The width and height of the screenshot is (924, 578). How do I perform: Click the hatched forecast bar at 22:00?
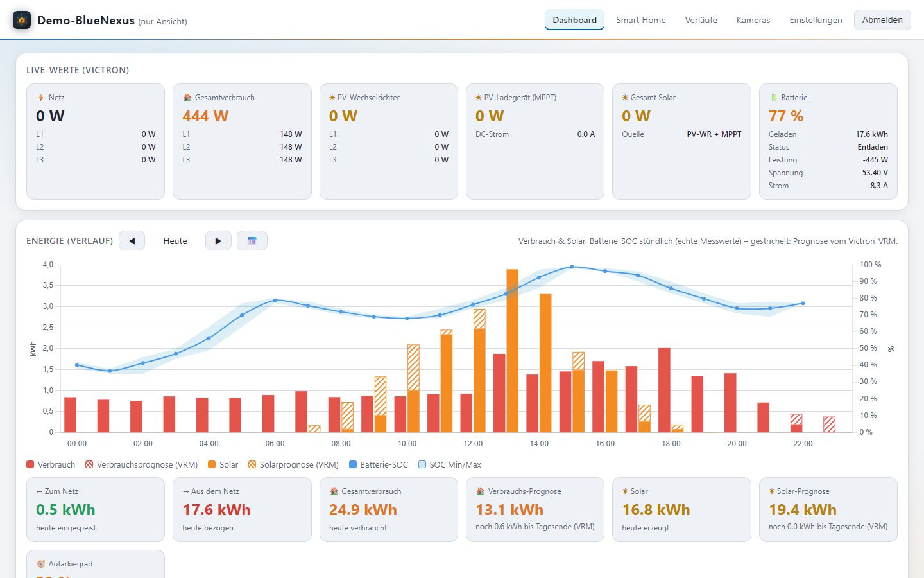tap(796, 419)
